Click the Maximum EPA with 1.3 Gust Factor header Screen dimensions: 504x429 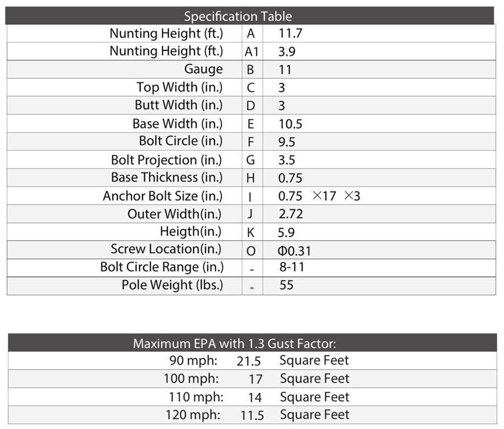(x=234, y=343)
